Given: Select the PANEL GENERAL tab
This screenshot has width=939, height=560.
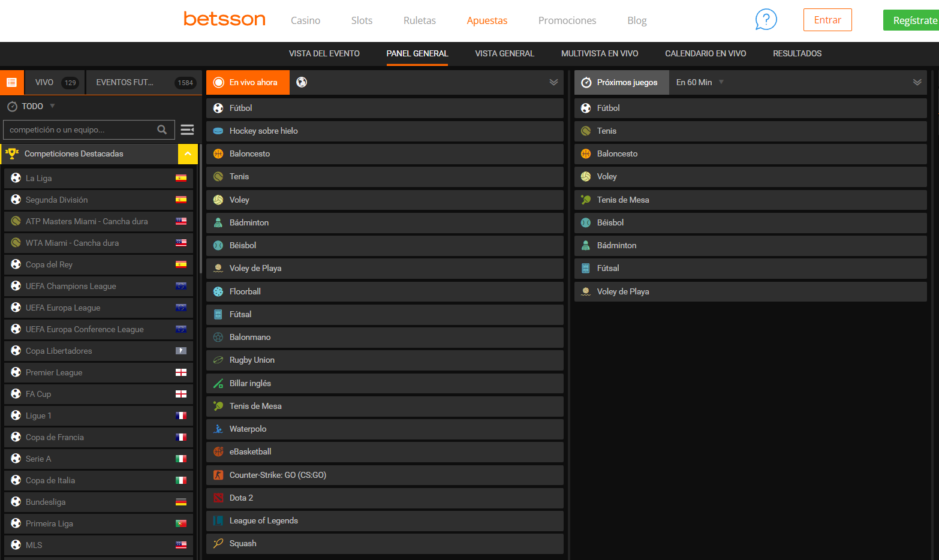Looking at the screenshot, I should [x=417, y=53].
